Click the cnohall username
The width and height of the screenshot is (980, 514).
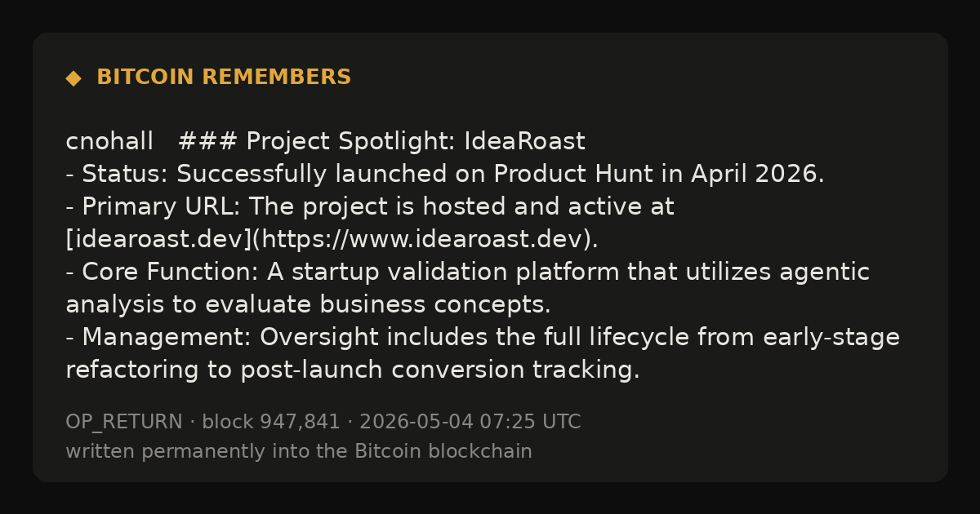[x=109, y=142]
